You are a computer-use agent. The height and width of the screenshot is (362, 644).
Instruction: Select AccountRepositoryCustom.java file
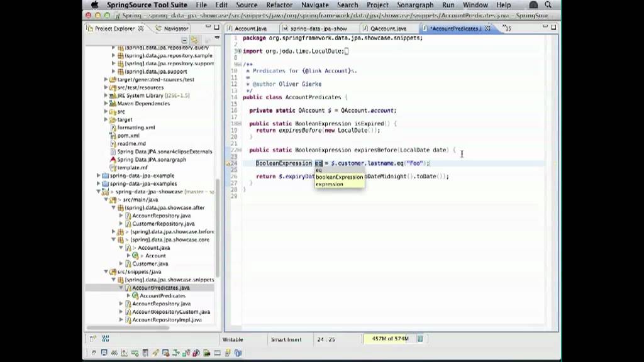pos(171,312)
